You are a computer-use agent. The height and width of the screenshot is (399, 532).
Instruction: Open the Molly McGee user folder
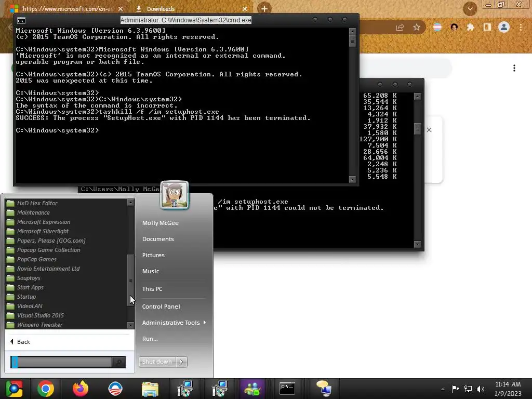click(x=160, y=223)
